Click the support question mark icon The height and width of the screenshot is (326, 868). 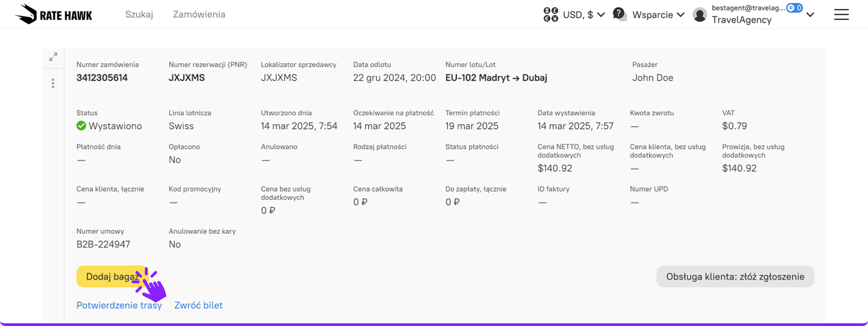(x=620, y=14)
